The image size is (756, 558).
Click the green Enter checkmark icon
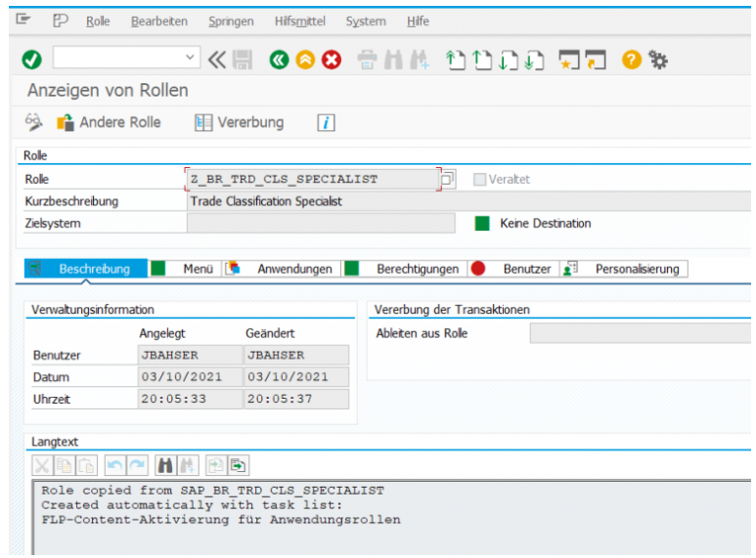(x=31, y=61)
